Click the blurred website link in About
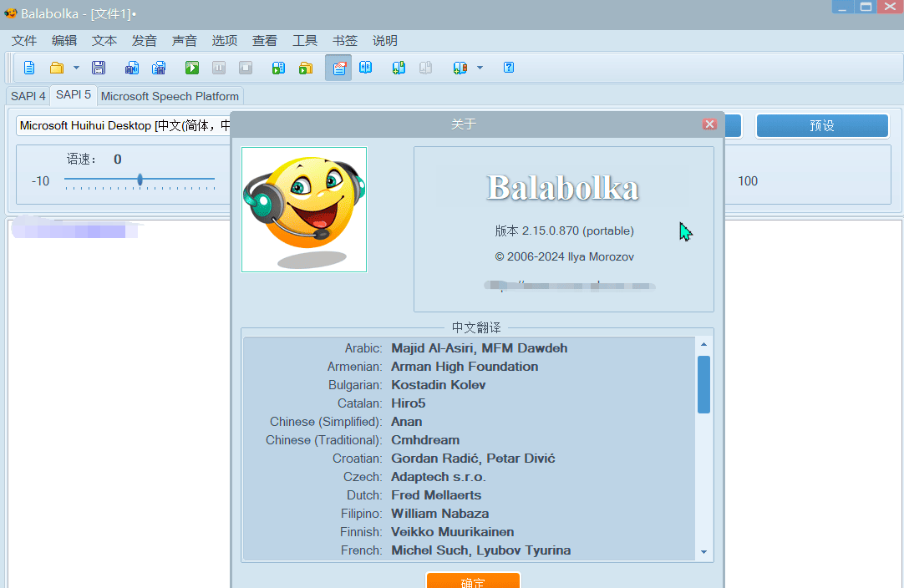Image resolution: width=904 pixels, height=588 pixels. (x=570, y=286)
